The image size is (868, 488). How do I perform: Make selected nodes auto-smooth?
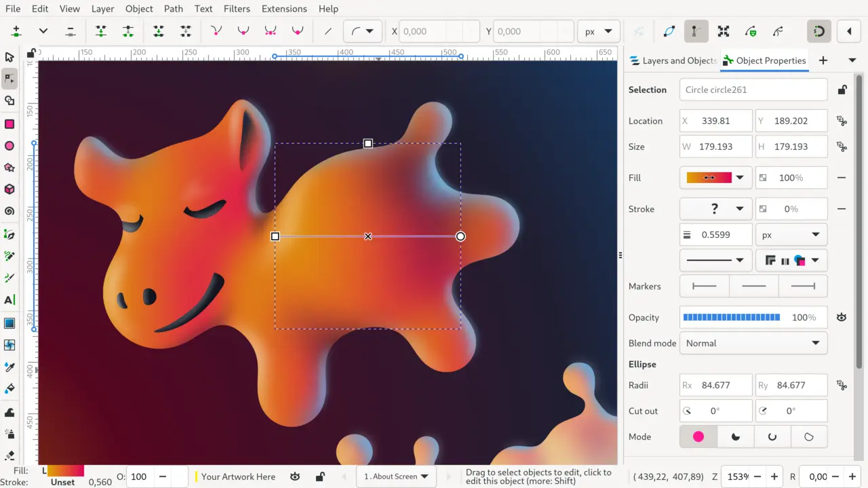click(x=297, y=31)
